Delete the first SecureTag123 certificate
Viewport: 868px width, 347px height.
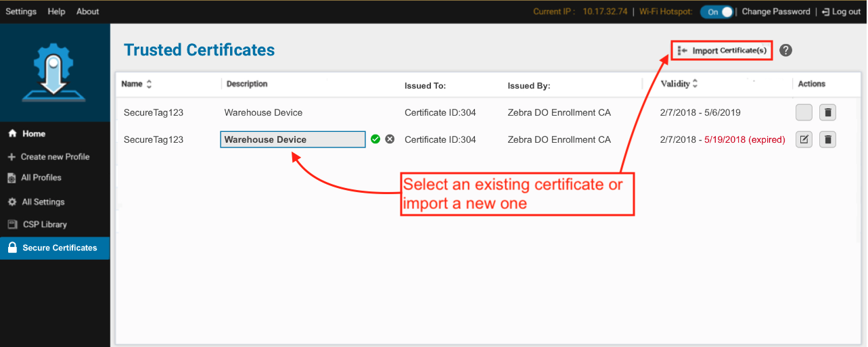(828, 112)
